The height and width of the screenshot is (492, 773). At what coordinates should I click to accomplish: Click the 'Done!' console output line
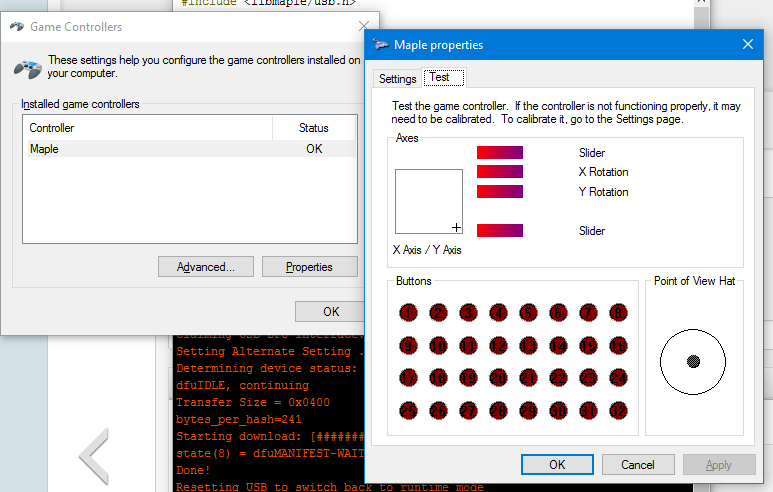(x=193, y=470)
